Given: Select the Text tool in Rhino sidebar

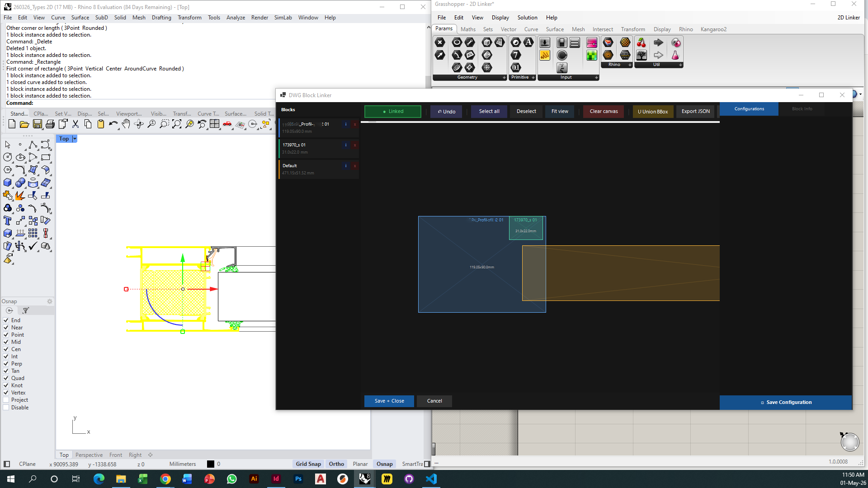Looking at the screenshot, I should pyautogui.click(x=8, y=221).
